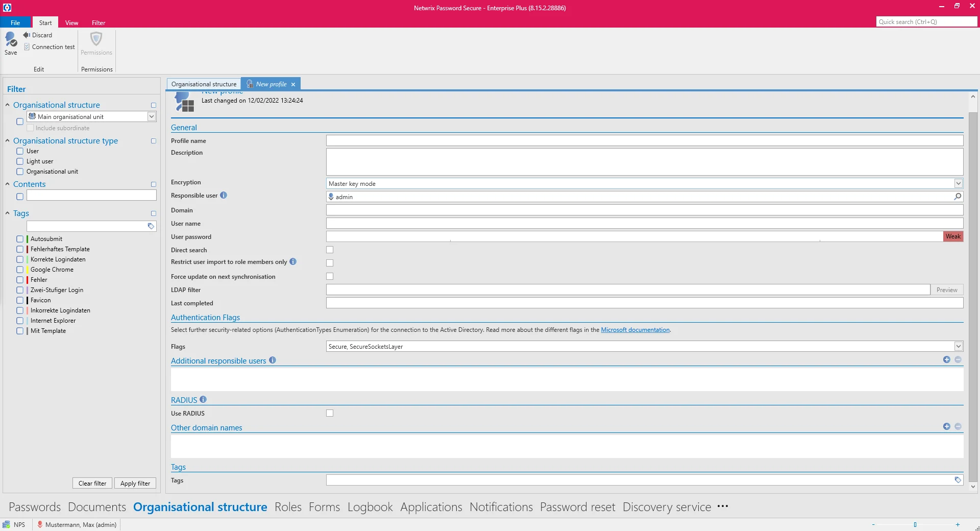Click the LDAP filter Preview button

[947, 289]
